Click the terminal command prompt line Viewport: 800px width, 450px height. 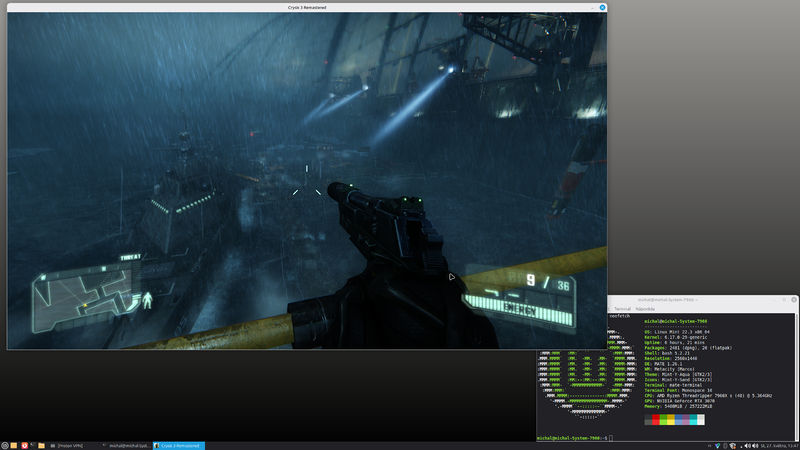pos(574,438)
